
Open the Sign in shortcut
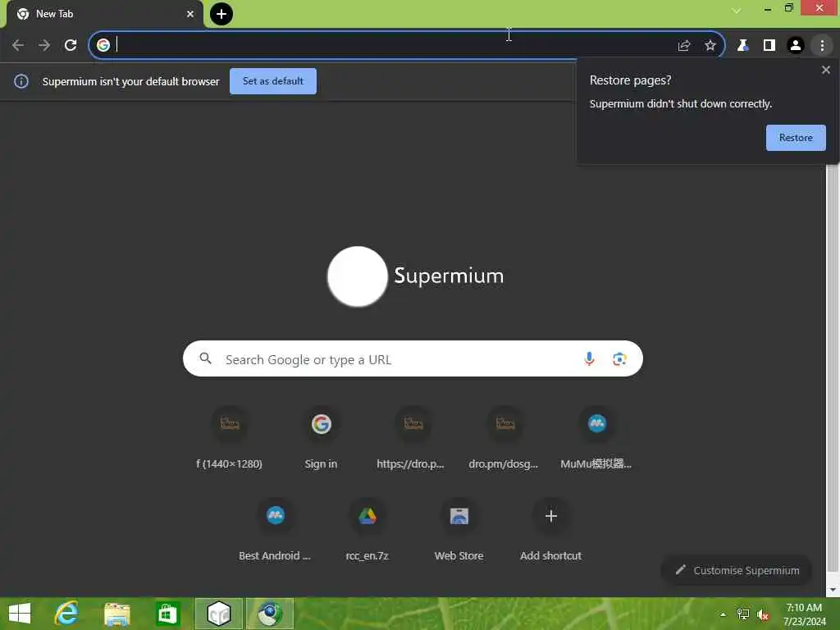pyautogui.click(x=321, y=440)
